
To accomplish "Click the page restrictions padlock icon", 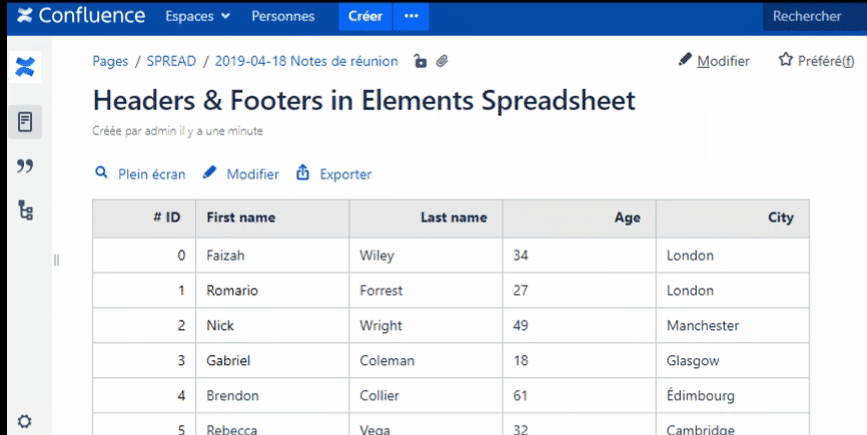I will 420,62.
